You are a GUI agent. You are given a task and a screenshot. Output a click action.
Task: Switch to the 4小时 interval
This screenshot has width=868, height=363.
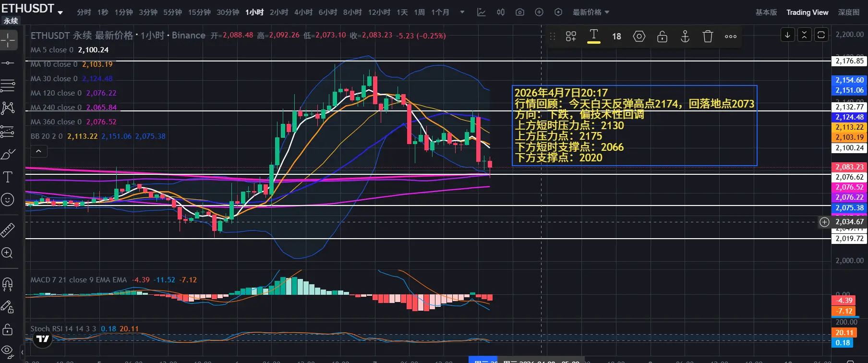(303, 12)
